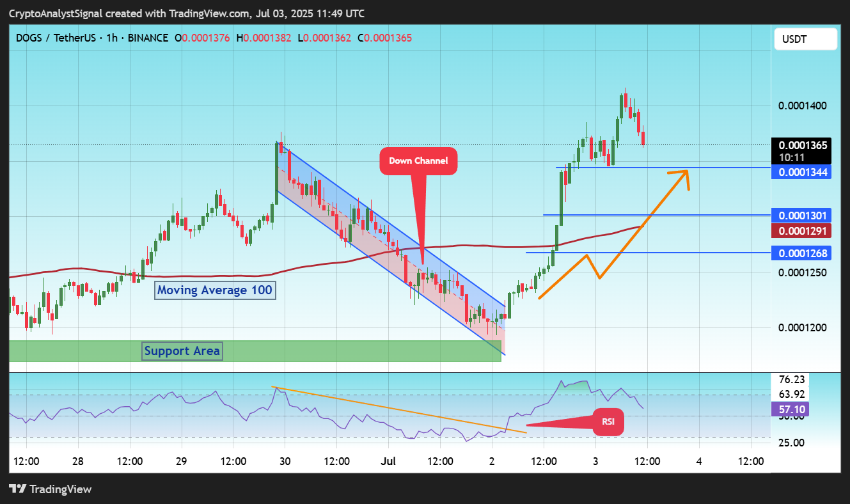Click the 0.0001268 blue price label

(803, 254)
